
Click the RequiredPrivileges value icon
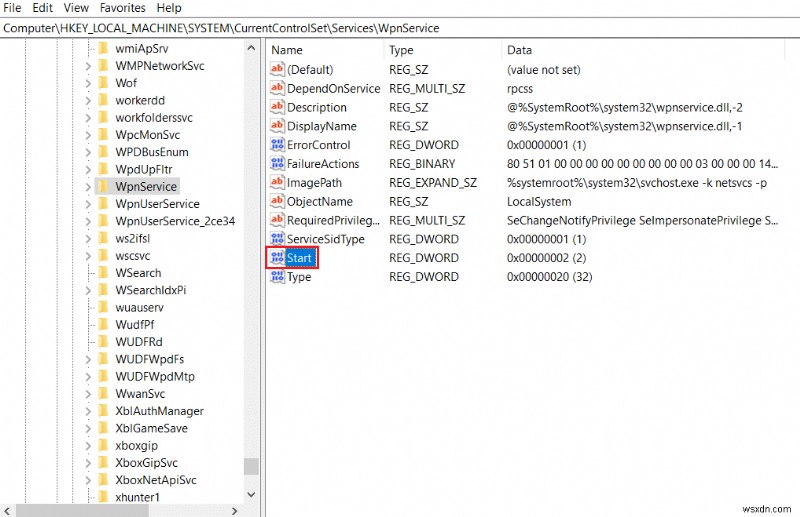(277, 220)
